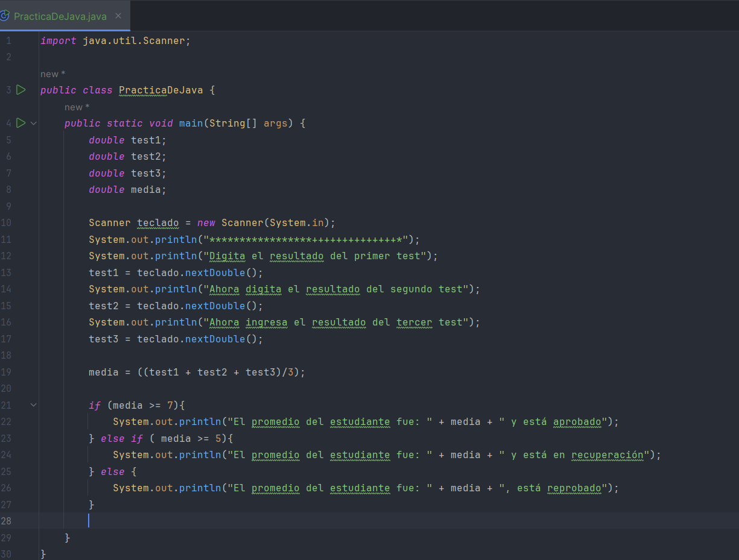Place the cursor on empty line 28
Screen dimensions: 739x560
[x=389, y=521]
